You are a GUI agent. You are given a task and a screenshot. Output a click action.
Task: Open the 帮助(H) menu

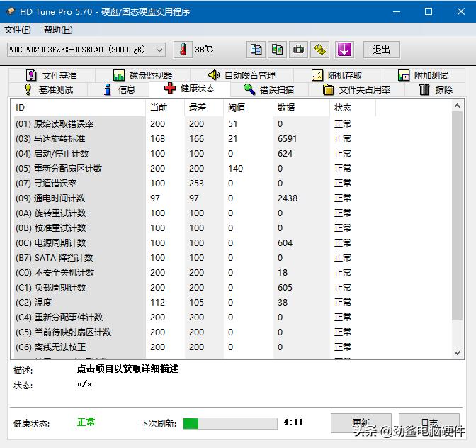[x=58, y=30]
